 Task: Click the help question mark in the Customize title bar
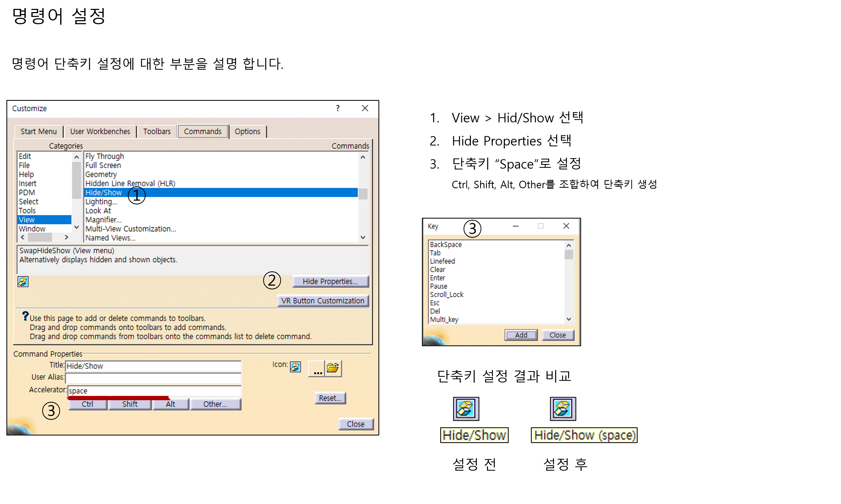coord(337,108)
